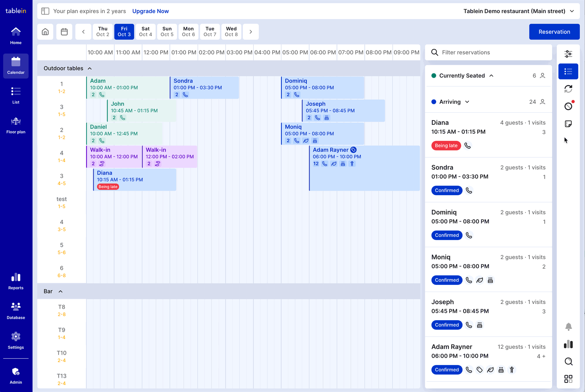Go to home view icon in toolbar
The width and height of the screenshot is (585, 392).
pyautogui.click(x=45, y=32)
